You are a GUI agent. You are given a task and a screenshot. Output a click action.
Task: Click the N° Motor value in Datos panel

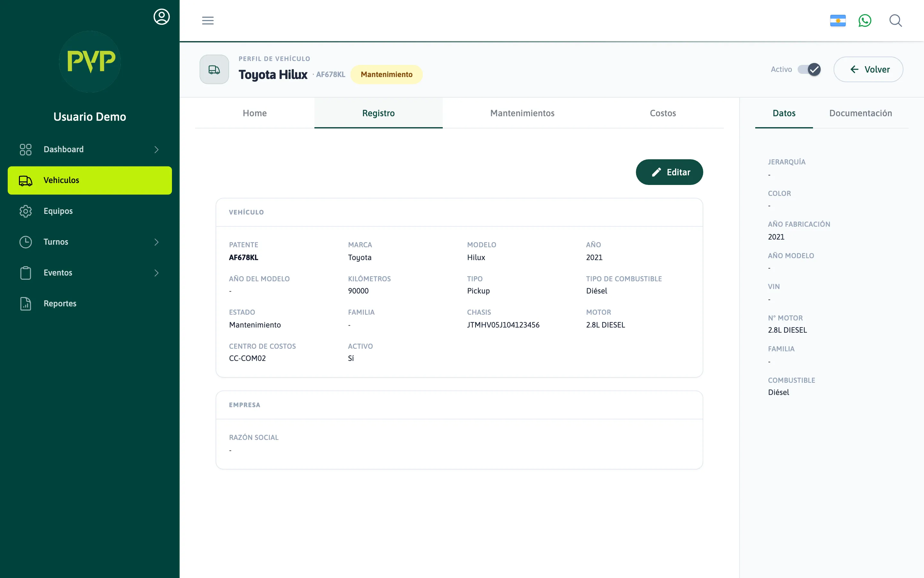tap(787, 330)
